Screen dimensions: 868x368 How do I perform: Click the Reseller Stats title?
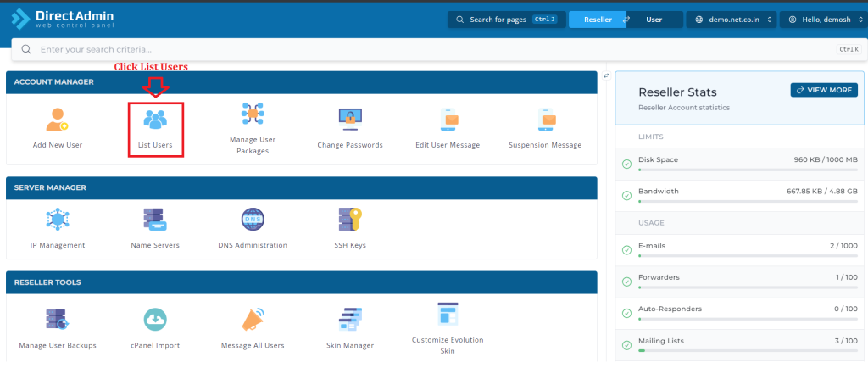[677, 92]
